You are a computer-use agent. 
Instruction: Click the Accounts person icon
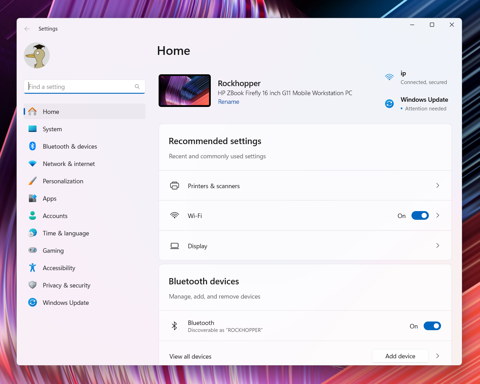[32, 216]
